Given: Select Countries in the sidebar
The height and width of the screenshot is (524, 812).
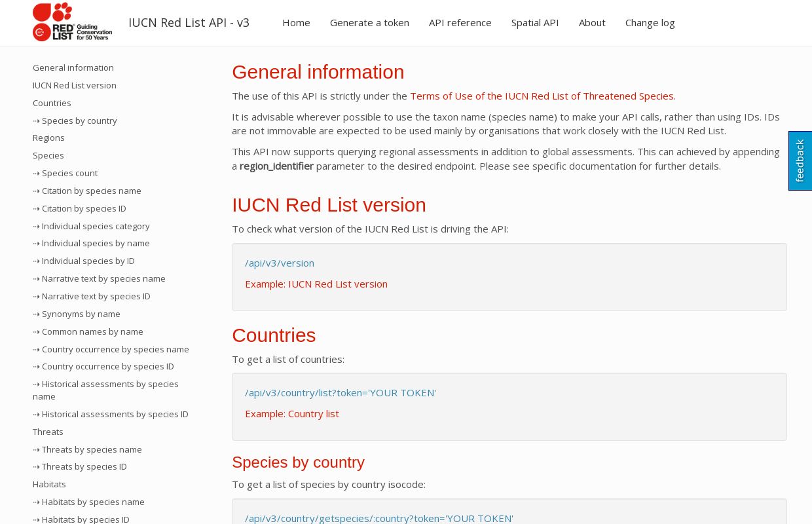Looking at the screenshot, I should 52,103.
